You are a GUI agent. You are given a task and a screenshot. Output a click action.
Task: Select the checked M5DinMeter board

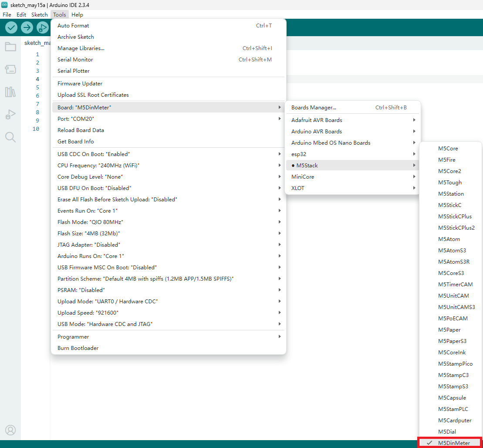click(x=450, y=443)
